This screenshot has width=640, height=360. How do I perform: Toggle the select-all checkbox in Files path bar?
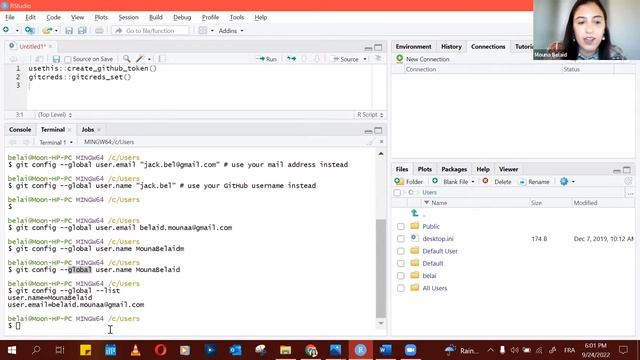397,192
